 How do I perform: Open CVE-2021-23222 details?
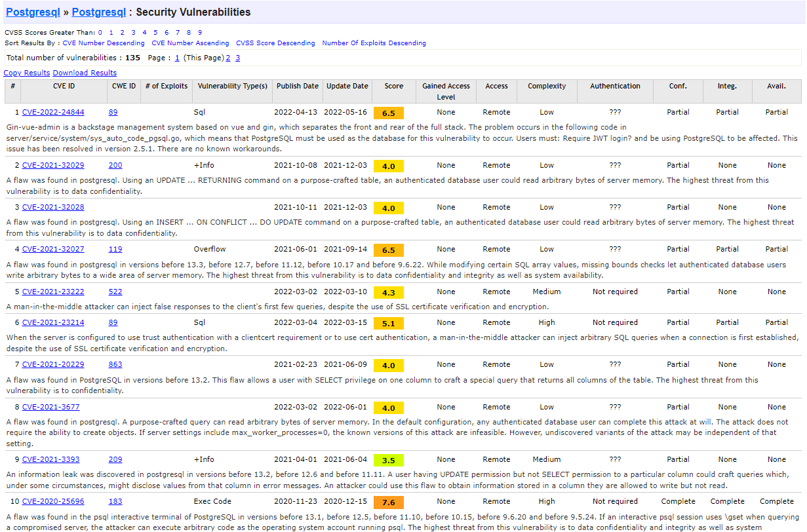click(x=53, y=292)
